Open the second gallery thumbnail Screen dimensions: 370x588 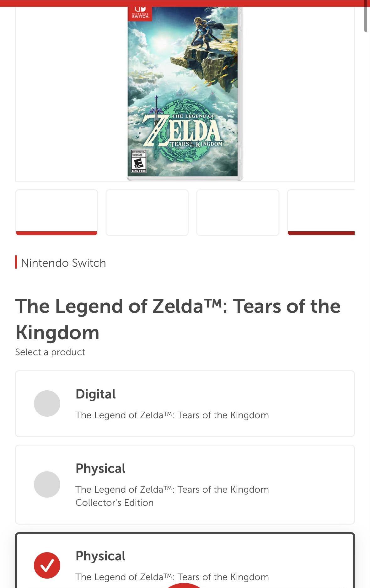pos(147,212)
